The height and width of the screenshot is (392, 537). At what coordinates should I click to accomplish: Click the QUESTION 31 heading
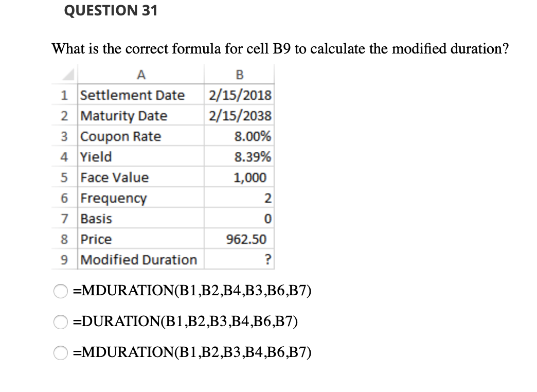click(111, 10)
